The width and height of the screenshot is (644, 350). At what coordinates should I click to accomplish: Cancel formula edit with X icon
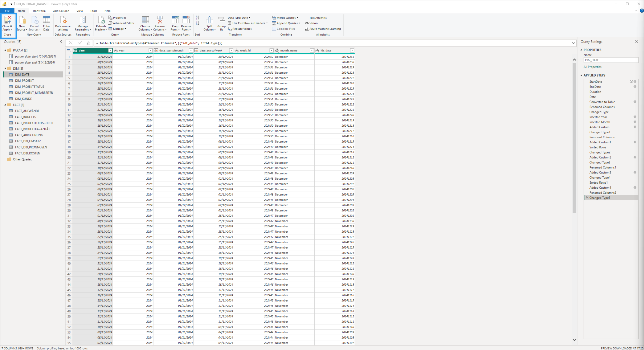[70, 43]
